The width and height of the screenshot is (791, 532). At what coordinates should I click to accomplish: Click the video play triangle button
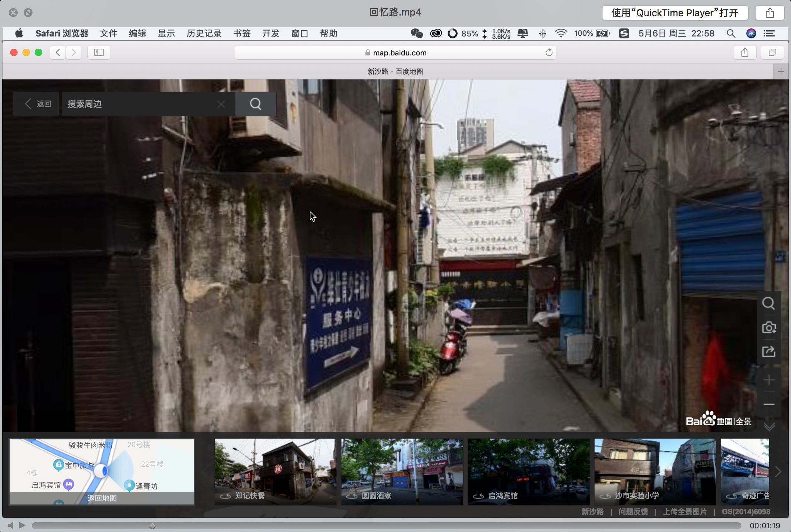pos(22,525)
